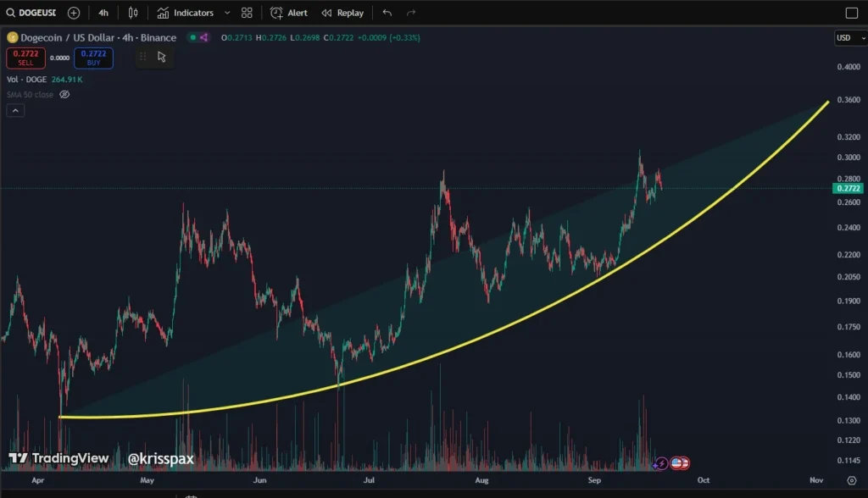Grab the floating toolbar drag handle
Viewport: 868px width, 498px height.
coord(142,57)
